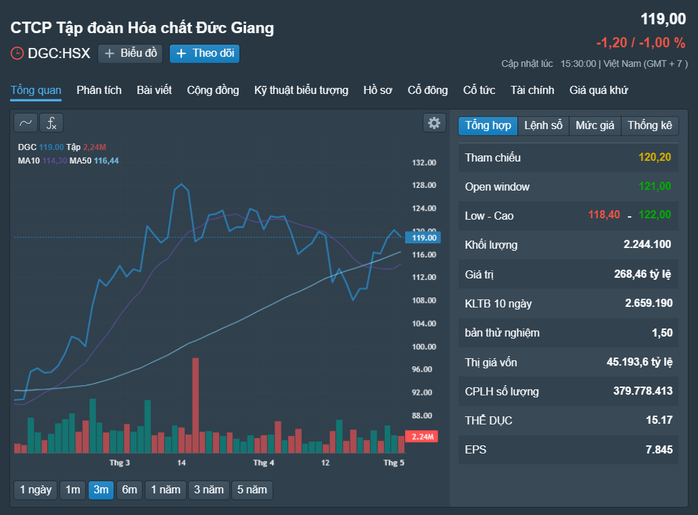698x515 pixels.
Task: Click the 100.00 price axis label
Action: (424, 347)
